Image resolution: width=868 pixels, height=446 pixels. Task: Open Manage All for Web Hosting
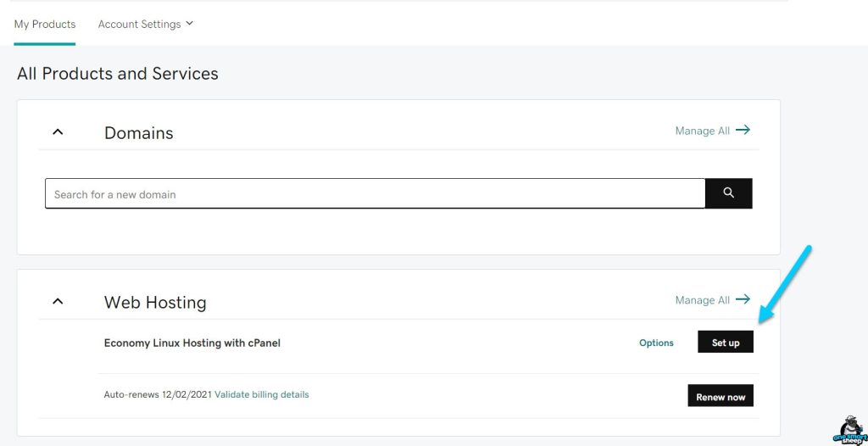click(x=702, y=300)
